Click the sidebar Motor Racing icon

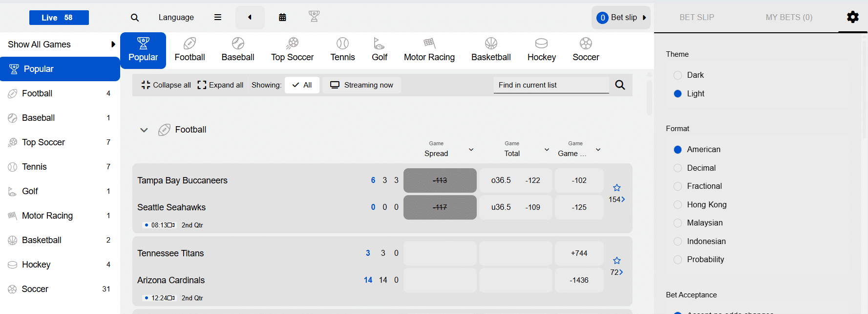pyautogui.click(x=13, y=216)
